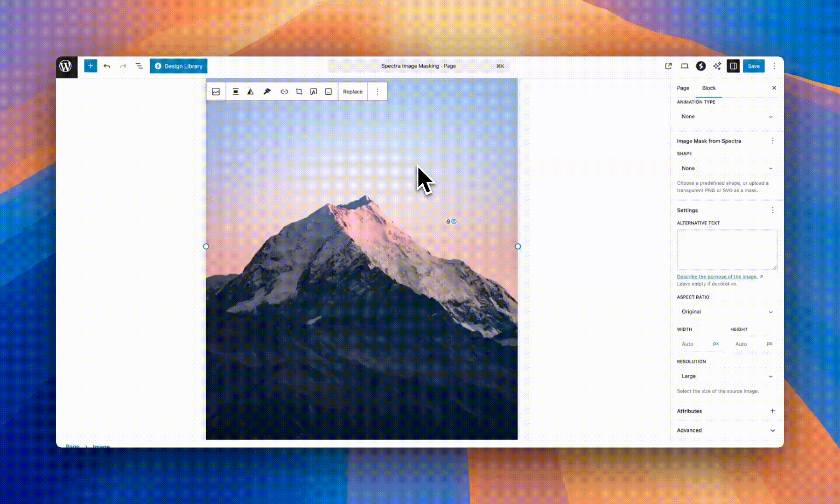Add text over image toolbar icon
Image resolution: width=840 pixels, height=504 pixels.
(x=314, y=92)
